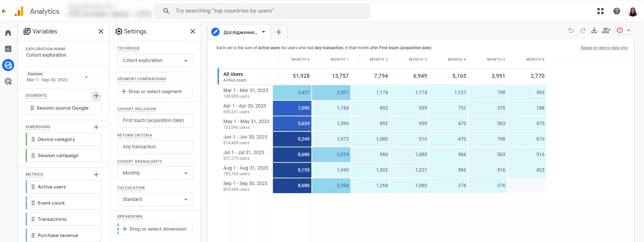Screen dimensions: 644x242
Task: Go to Home in left sidebar
Action: point(8,33)
